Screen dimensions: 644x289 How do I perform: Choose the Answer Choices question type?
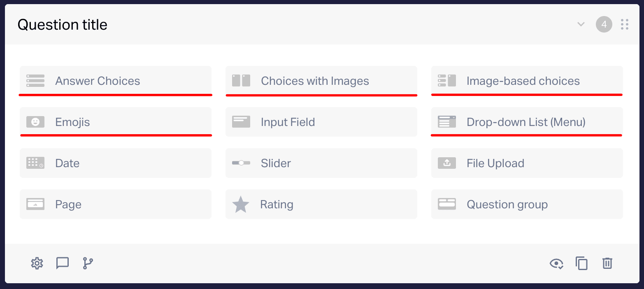tap(116, 81)
